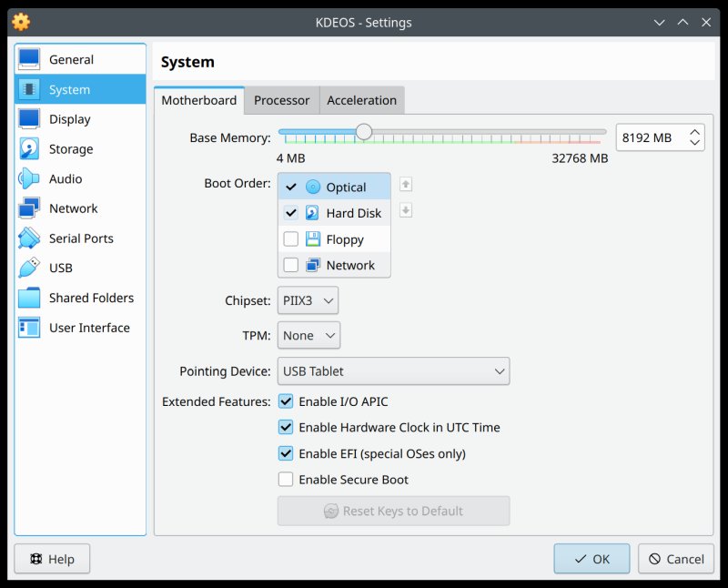The width and height of the screenshot is (728, 588).
Task: Open the User Interface icon section
Action: click(30, 328)
